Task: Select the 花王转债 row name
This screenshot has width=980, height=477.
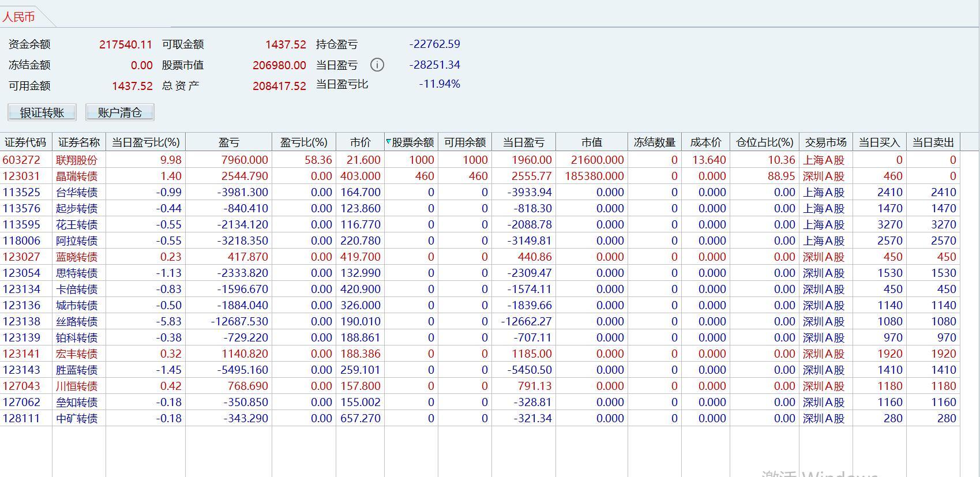Action: 77,224
